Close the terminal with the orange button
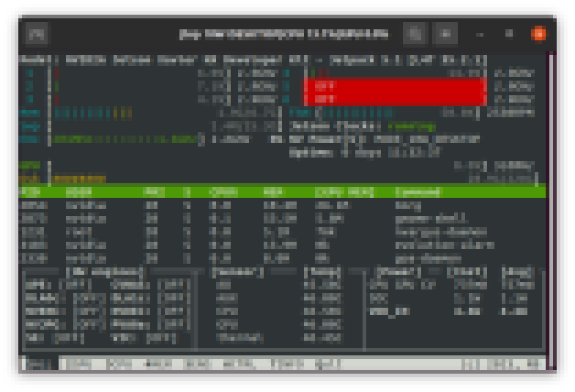The image size is (575, 392). point(538,34)
